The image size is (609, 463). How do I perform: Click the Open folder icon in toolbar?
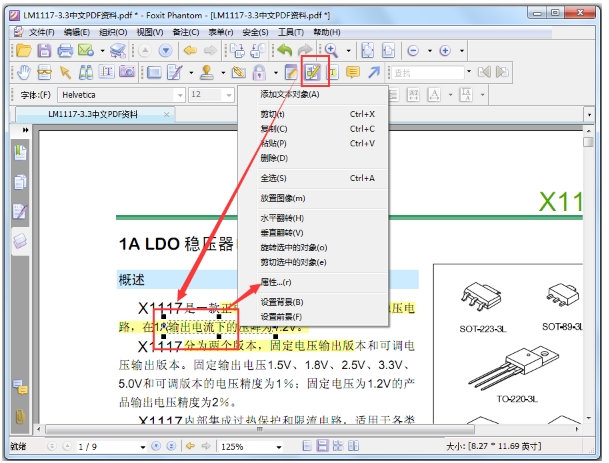(x=24, y=50)
